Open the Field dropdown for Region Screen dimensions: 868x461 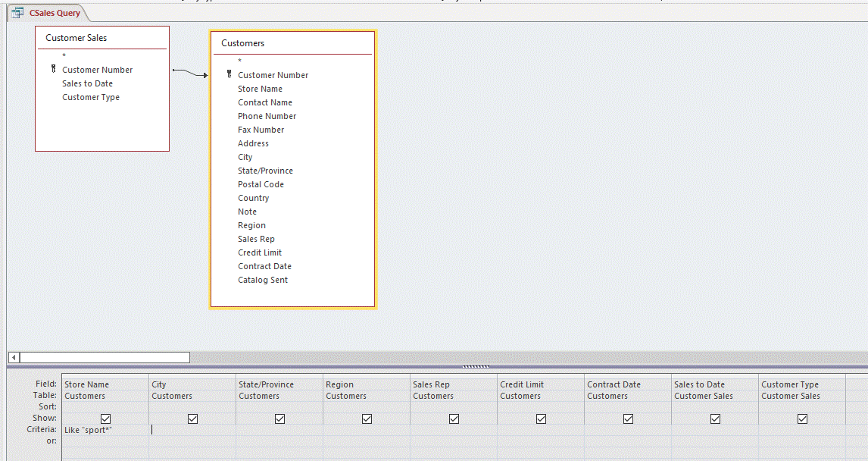[x=366, y=384]
